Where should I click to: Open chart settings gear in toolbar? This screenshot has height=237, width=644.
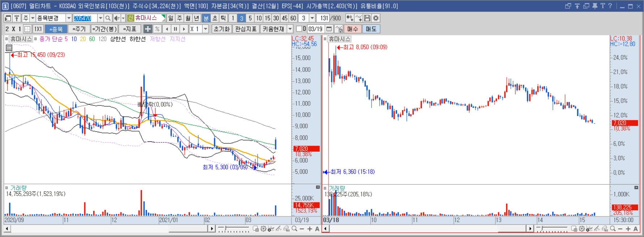tap(376, 18)
